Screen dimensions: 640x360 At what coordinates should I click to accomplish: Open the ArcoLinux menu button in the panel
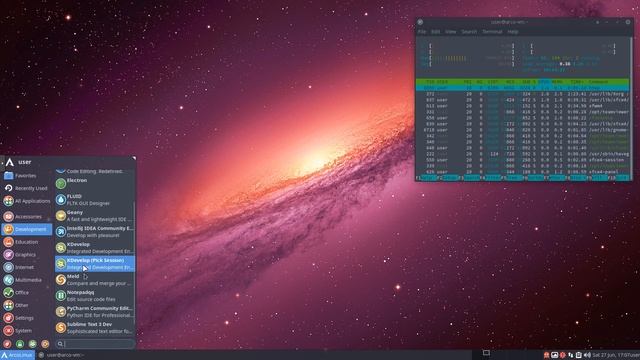click(17, 355)
